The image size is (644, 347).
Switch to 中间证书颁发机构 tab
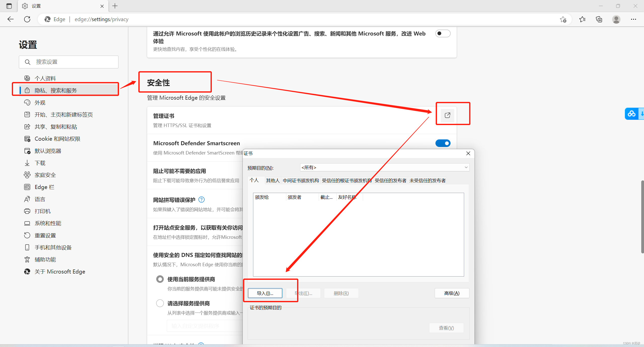(x=301, y=180)
